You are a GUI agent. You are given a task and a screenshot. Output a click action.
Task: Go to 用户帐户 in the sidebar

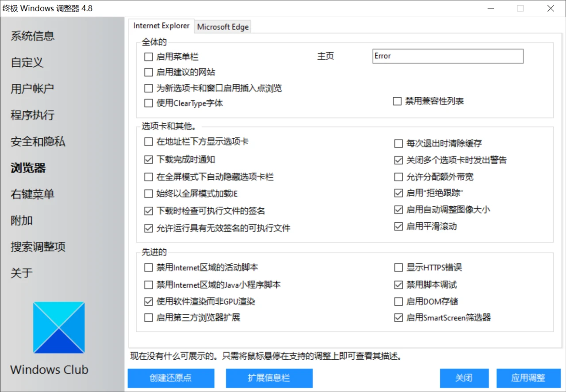click(x=32, y=88)
